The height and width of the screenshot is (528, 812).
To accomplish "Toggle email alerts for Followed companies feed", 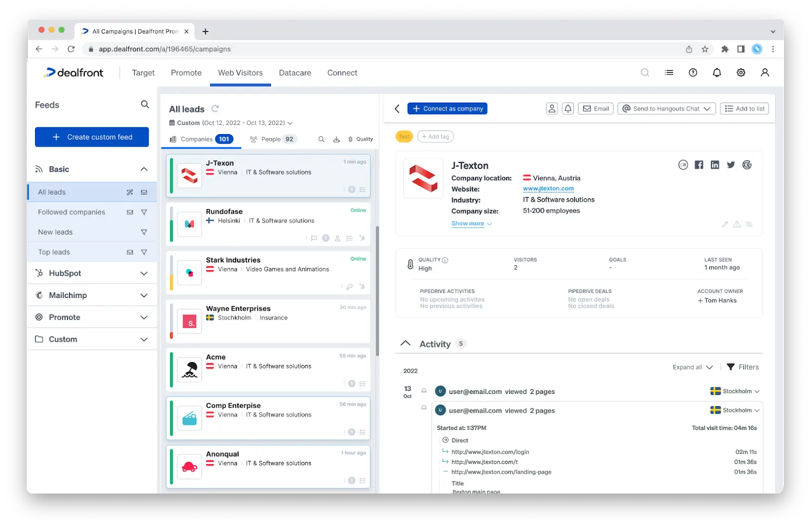I will (129, 212).
